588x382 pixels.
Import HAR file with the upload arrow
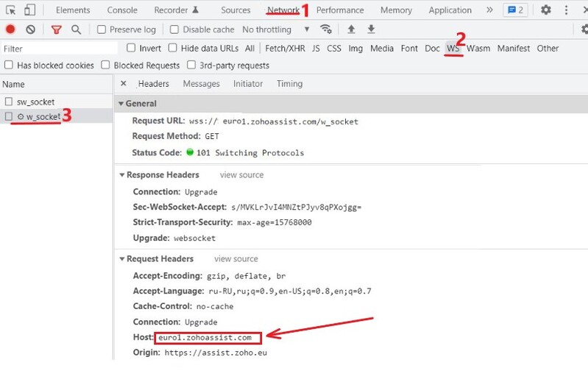pyautogui.click(x=351, y=29)
